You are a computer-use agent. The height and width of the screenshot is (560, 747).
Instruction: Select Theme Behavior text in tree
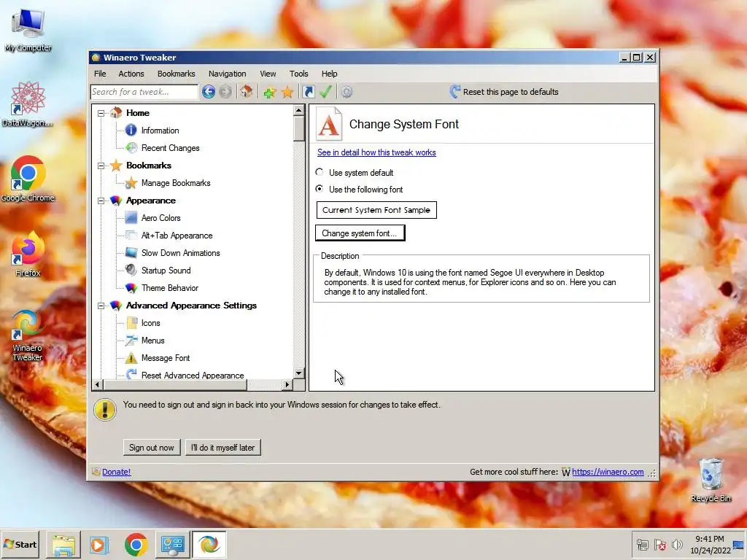click(169, 288)
